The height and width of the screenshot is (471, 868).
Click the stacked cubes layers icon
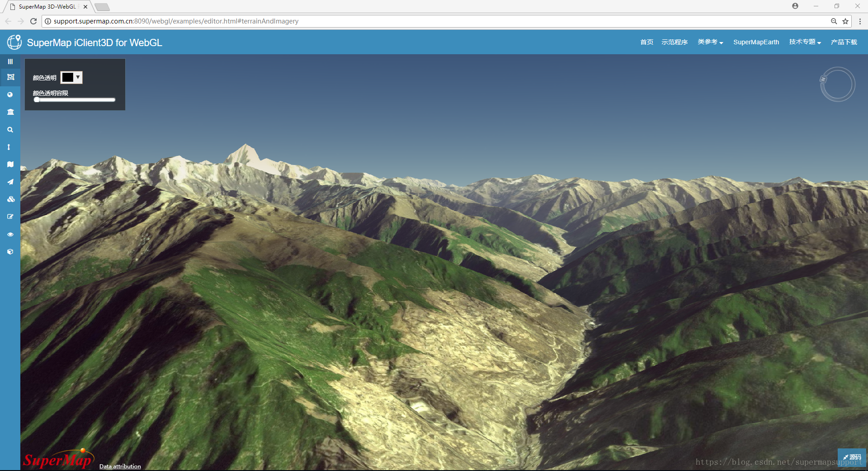(x=10, y=199)
